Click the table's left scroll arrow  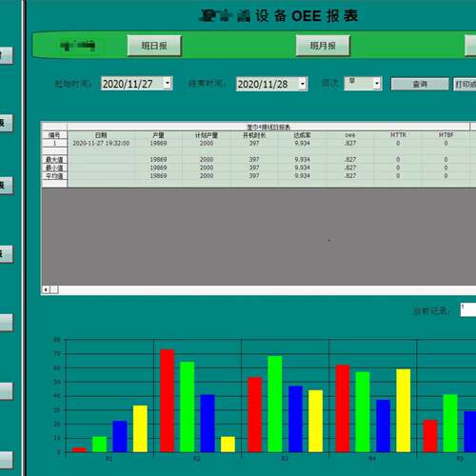46,289
